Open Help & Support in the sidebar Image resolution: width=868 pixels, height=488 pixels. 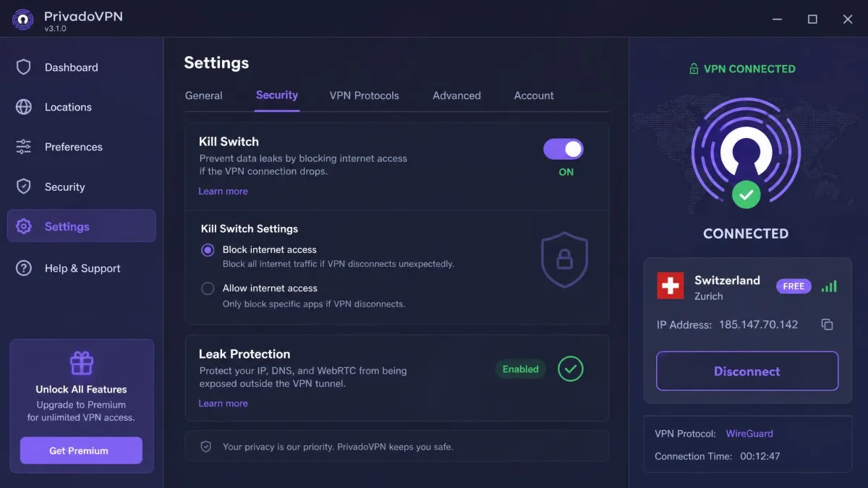point(81,268)
